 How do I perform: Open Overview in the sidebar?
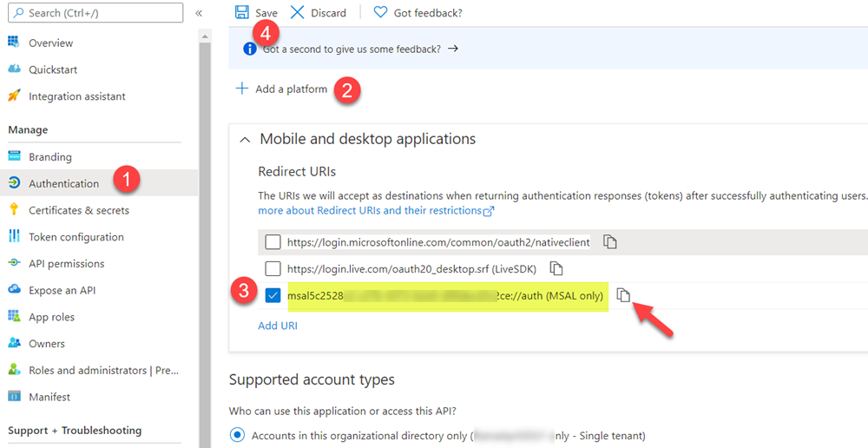coord(51,43)
